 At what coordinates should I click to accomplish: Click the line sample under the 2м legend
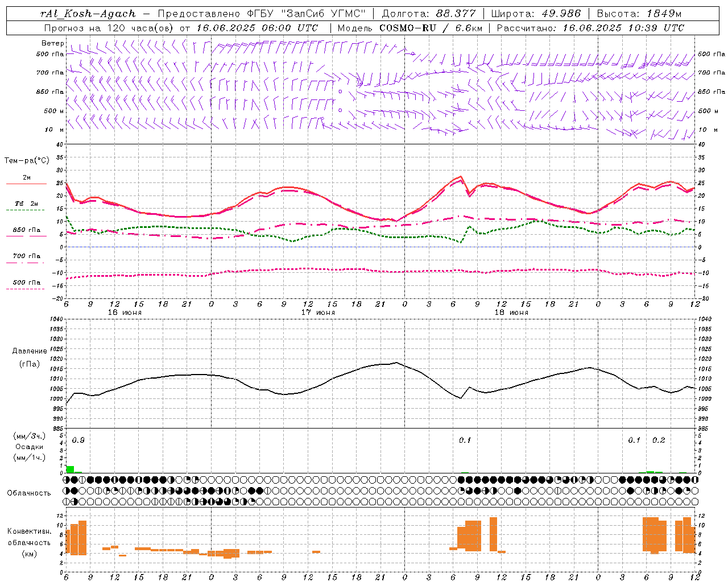tap(26, 184)
